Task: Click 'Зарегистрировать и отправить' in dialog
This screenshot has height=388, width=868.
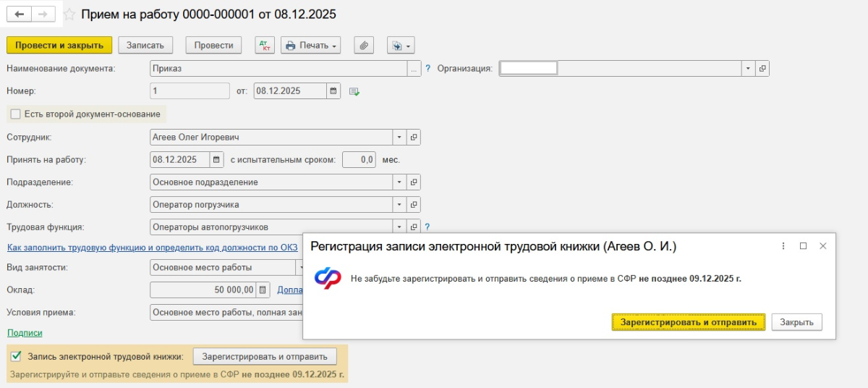Action: coord(688,322)
